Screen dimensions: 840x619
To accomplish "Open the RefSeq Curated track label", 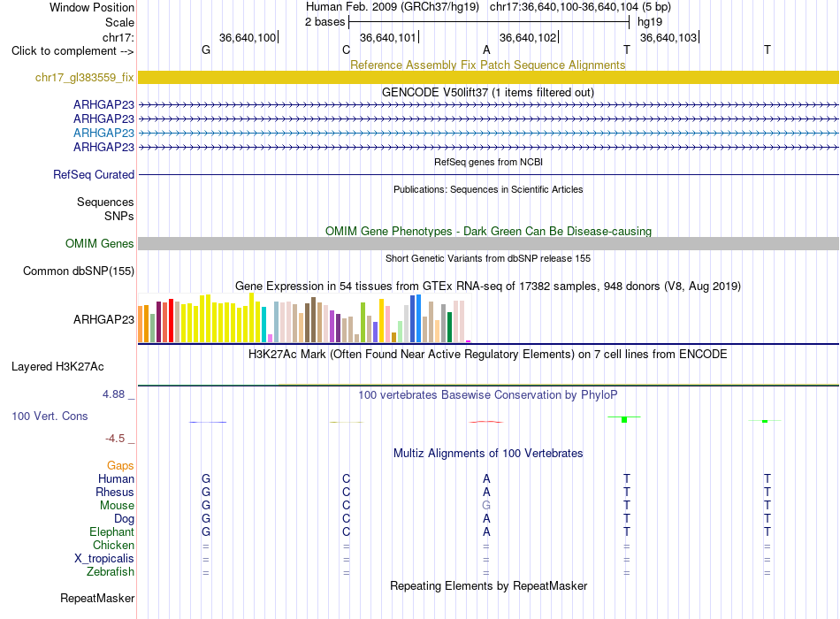I will pos(94,175).
